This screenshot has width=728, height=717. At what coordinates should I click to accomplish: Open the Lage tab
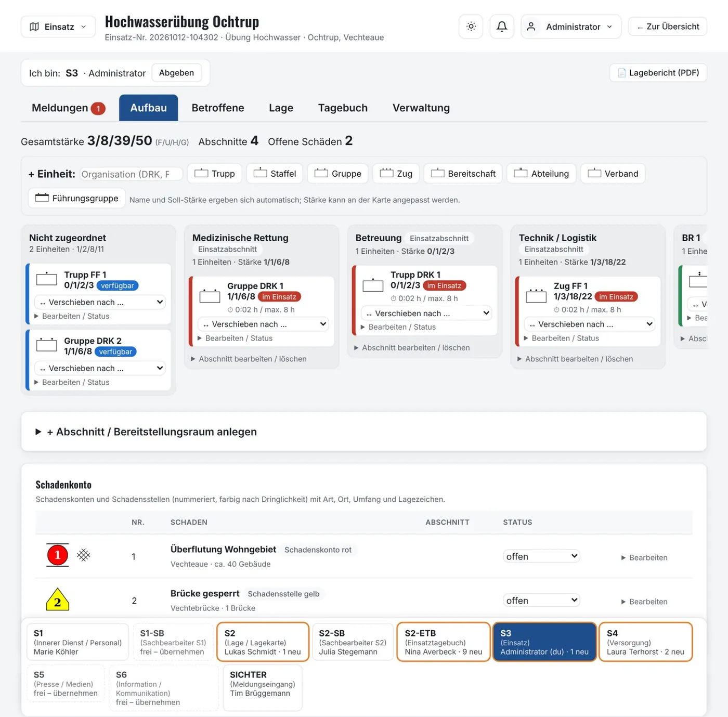[x=281, y=108]
